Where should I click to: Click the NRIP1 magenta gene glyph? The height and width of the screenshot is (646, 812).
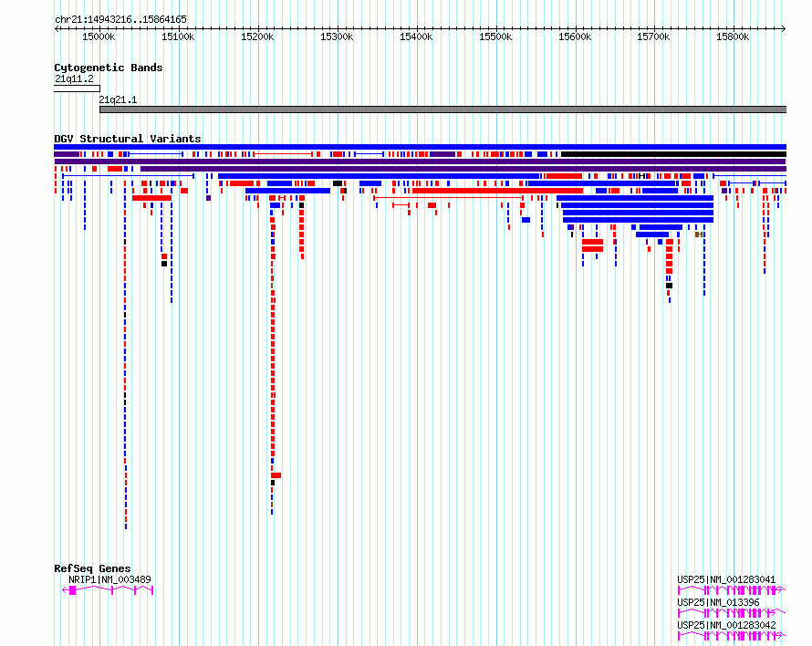108,590
